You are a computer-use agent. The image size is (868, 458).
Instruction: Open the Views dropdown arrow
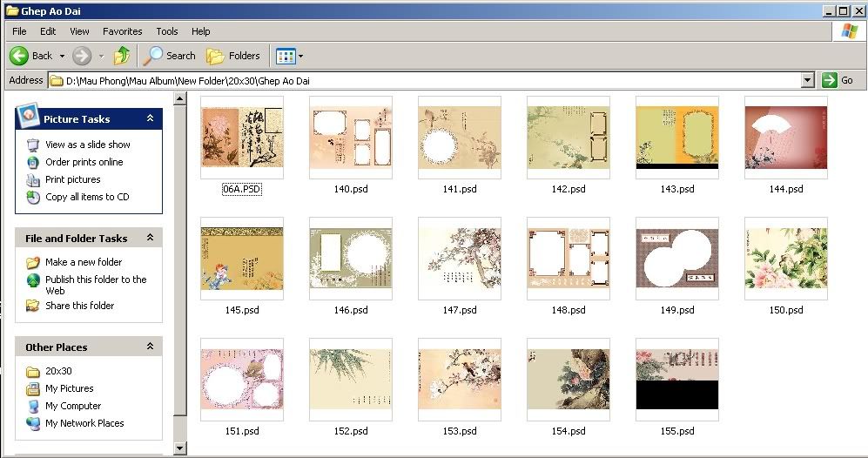tap(300, 56)
